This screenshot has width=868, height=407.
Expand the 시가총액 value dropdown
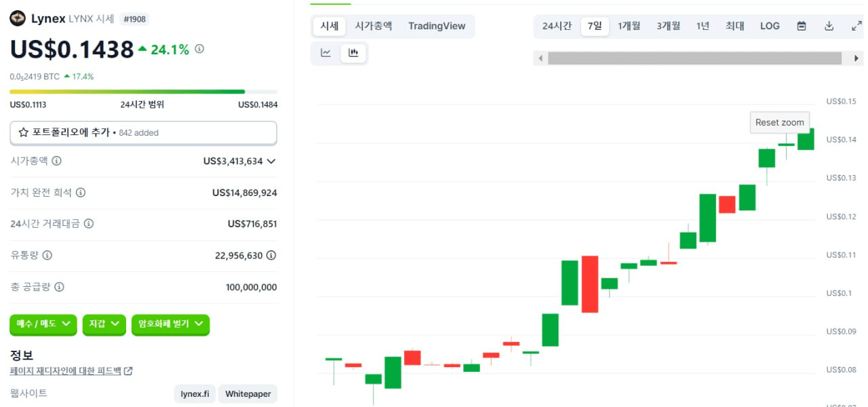click(x=270, y=161)
